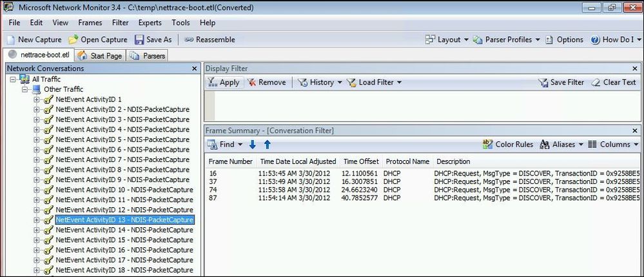Image resolution: width=644 pixels, height=277 pixels.
Task: Open the Find dropdown arrow
Action: (x=240, y=145)
